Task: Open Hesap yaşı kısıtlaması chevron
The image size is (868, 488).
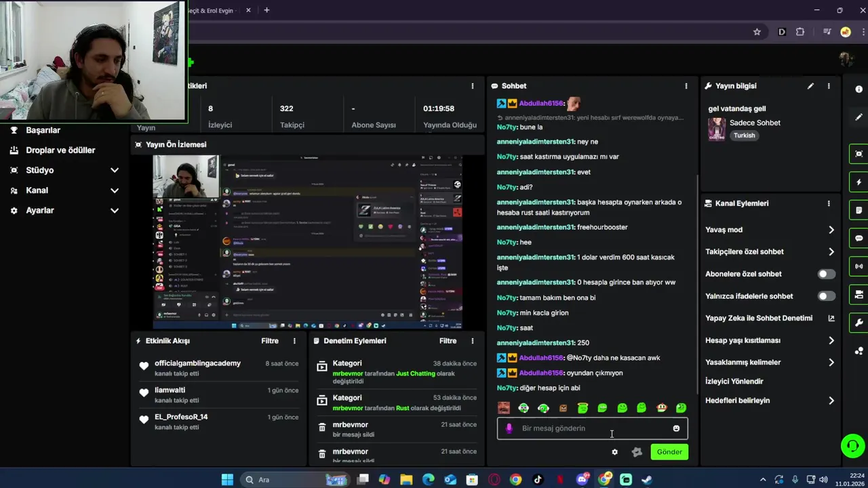Action: (x=831, y=340)
